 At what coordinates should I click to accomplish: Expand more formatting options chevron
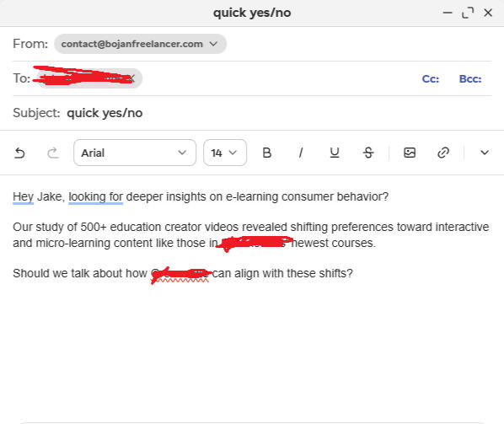coord(485,153)
